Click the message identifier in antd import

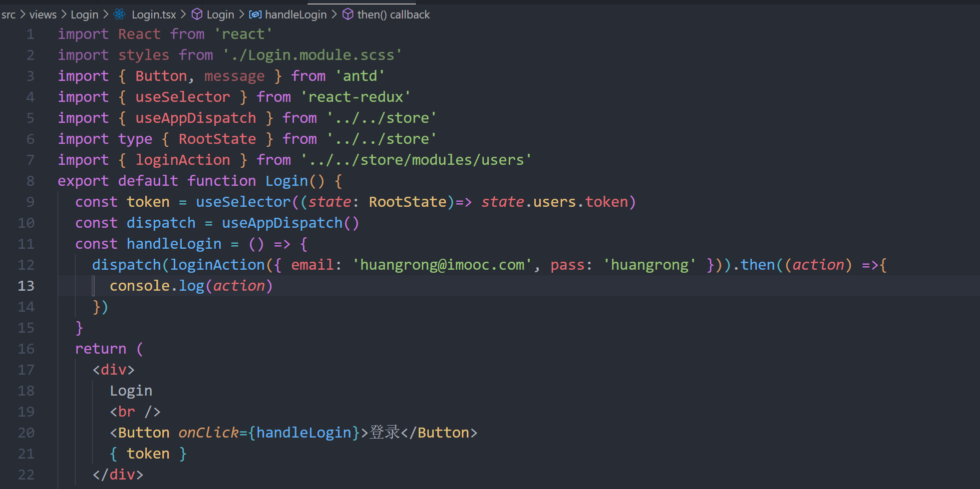(x=235, y=76)
